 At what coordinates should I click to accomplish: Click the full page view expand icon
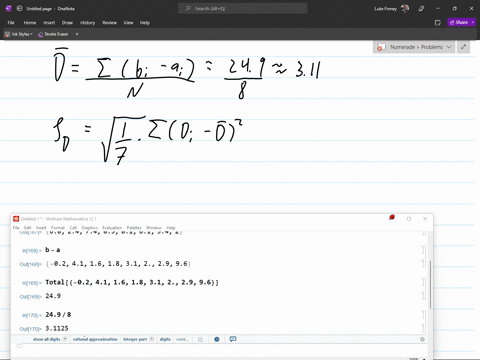coord(463,47)
